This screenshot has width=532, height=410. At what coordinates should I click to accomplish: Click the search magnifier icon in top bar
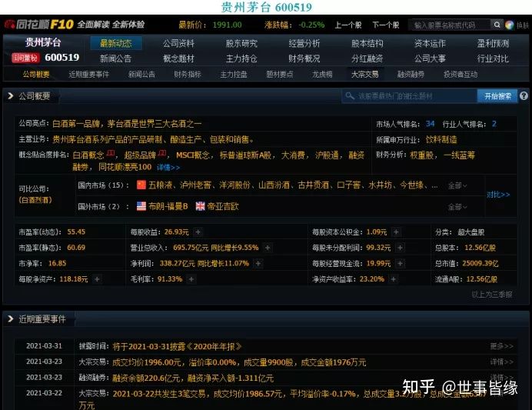497,25
